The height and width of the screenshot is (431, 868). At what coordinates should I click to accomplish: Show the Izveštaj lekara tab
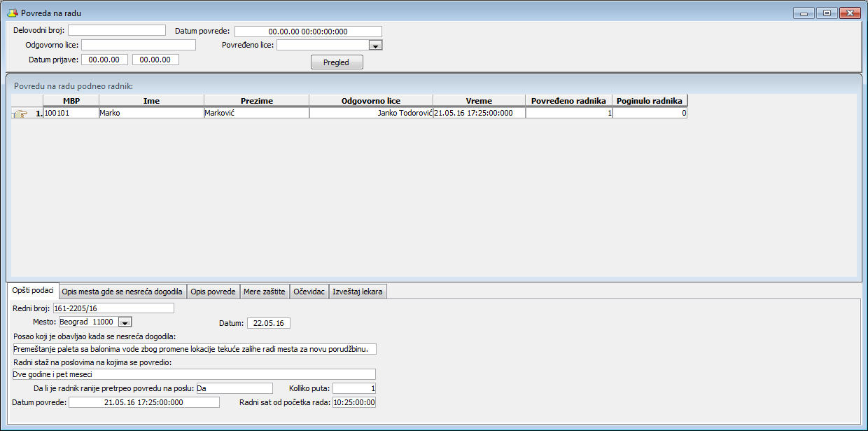pyautogui.click(x=357, y=292)
